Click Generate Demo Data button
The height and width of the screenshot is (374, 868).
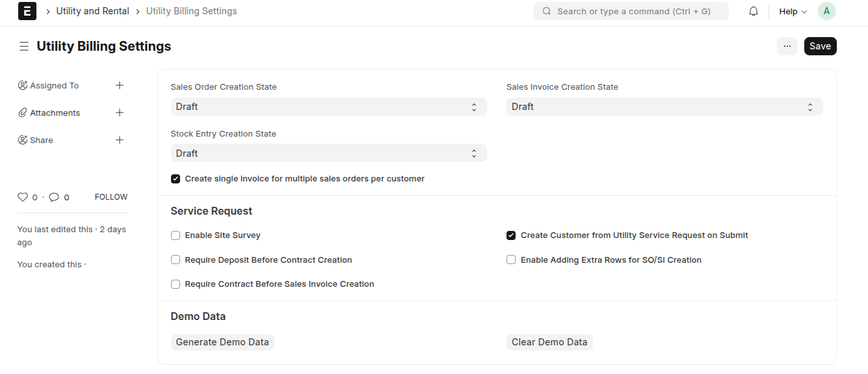(x=222, y=342)
